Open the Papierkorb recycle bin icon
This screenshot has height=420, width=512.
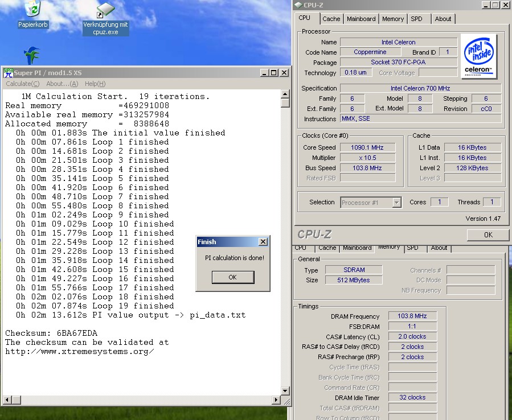[x=32, y=14]
